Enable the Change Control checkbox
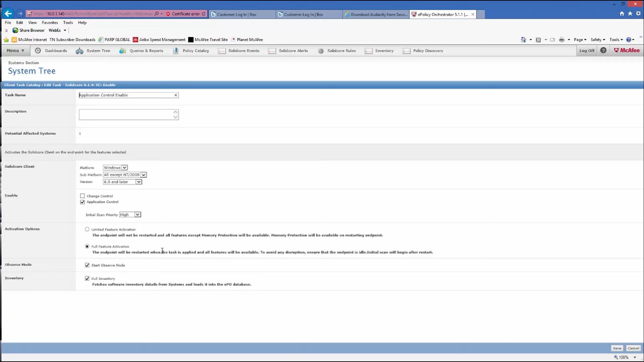 coord(83,196)
